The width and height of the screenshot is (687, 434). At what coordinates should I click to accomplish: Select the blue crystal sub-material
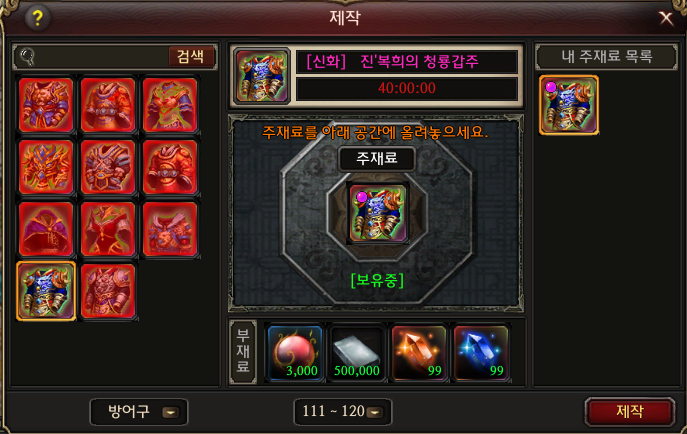(x=481, y=353)
